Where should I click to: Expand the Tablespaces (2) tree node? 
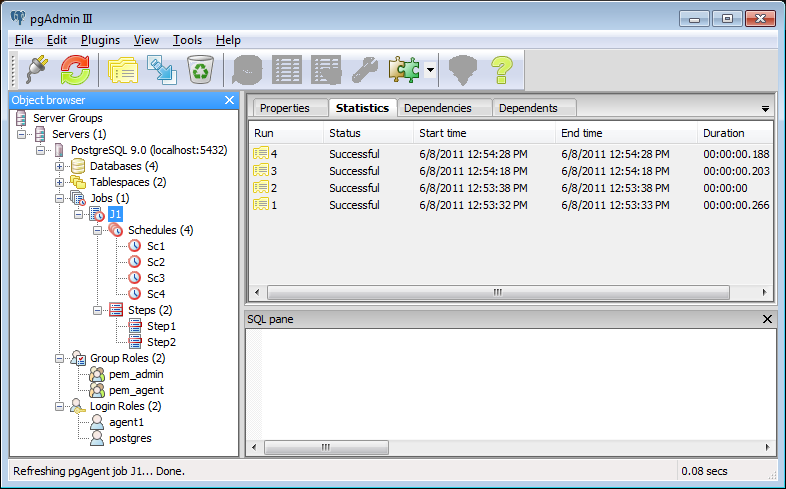point(60,182)
